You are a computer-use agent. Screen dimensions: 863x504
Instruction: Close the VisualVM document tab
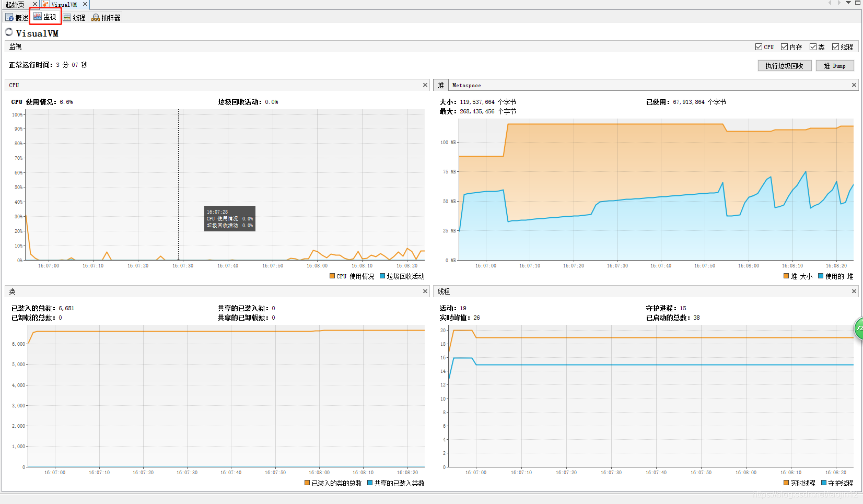(x=85, y=4)
